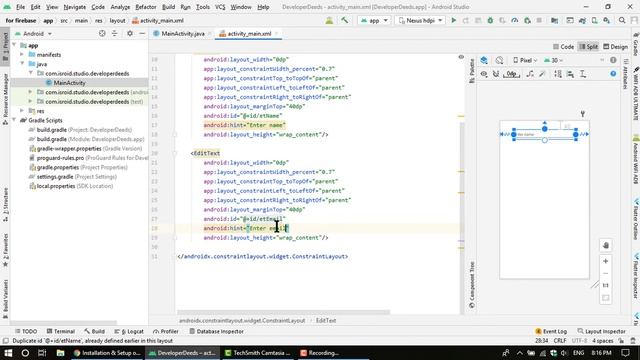The image size is (640, 360).
Task: Select MainActivity in the project tree
Action: coord(69,83)
